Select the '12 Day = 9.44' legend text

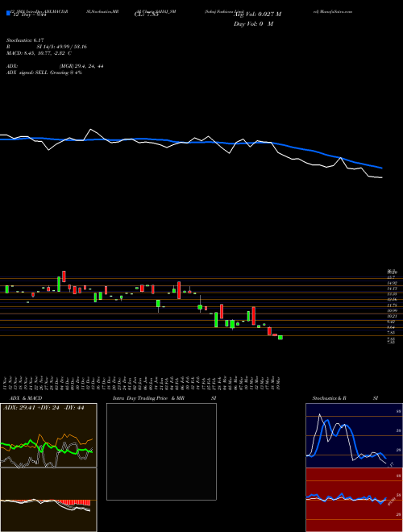(x=29, y=15)
